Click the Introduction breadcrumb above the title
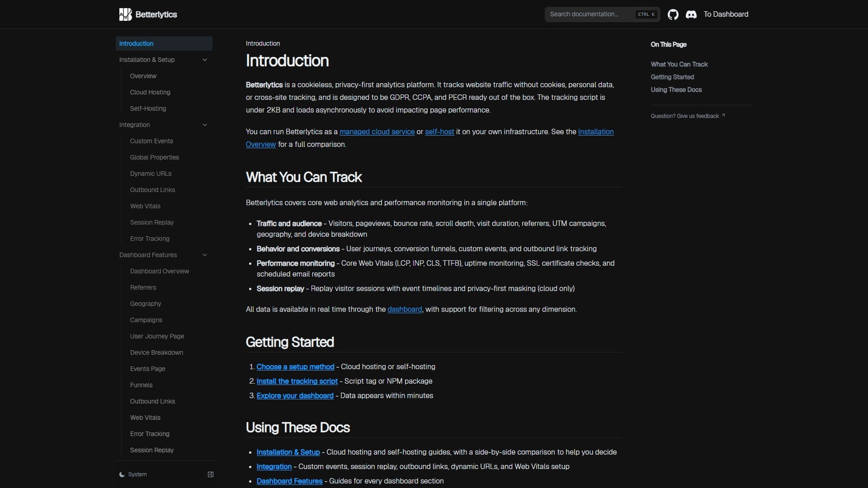This screenshot has width=868, height=488. point(263,43)
